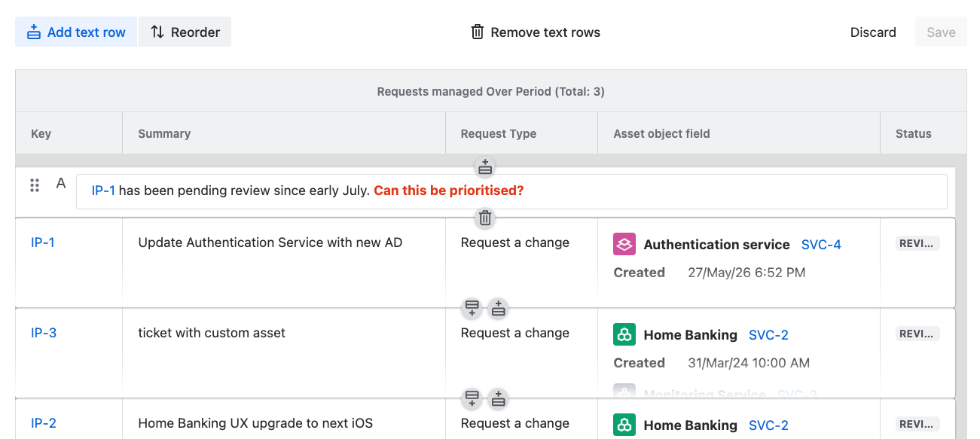Click the green Home Banking icon in row IP-3
Image resolution: width=980 pixels, height=439 pixels.
tap(624, 334)
